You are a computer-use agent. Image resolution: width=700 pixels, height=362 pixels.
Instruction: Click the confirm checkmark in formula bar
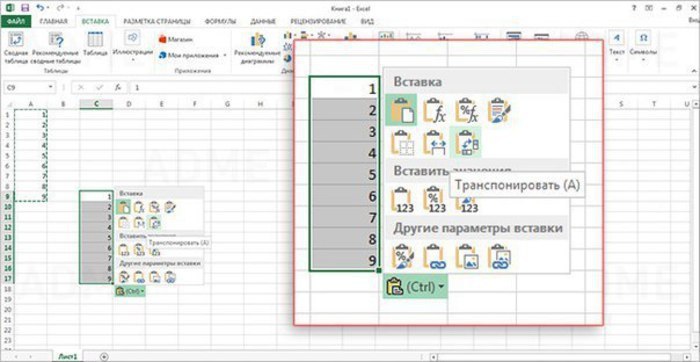(x=99, y=87)
